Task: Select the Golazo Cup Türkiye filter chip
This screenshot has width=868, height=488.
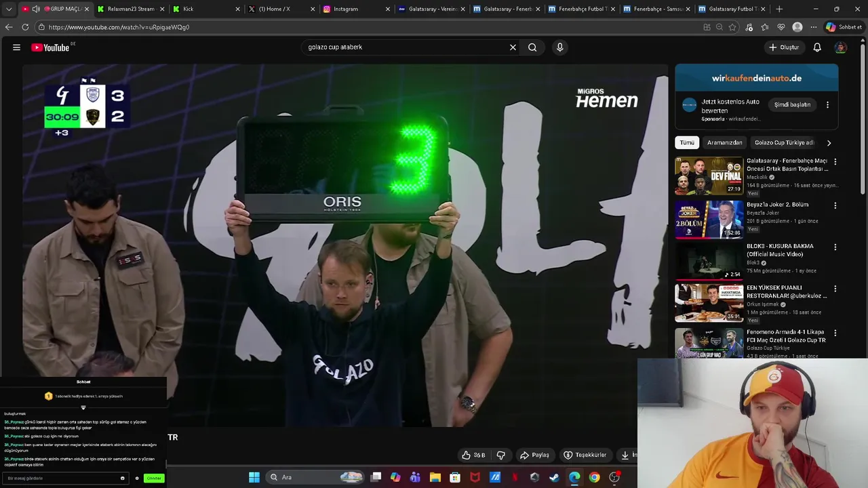Action: tap(784, 143)
